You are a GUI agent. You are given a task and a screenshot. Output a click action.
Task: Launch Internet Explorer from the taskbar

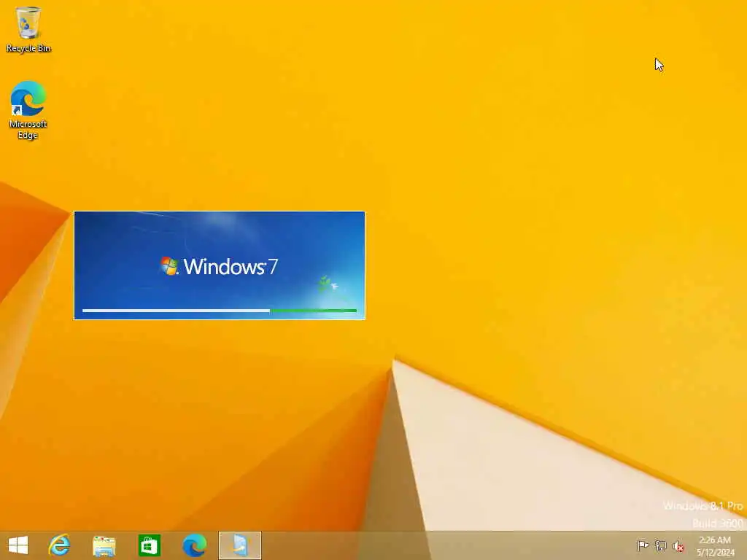point(60,545)
